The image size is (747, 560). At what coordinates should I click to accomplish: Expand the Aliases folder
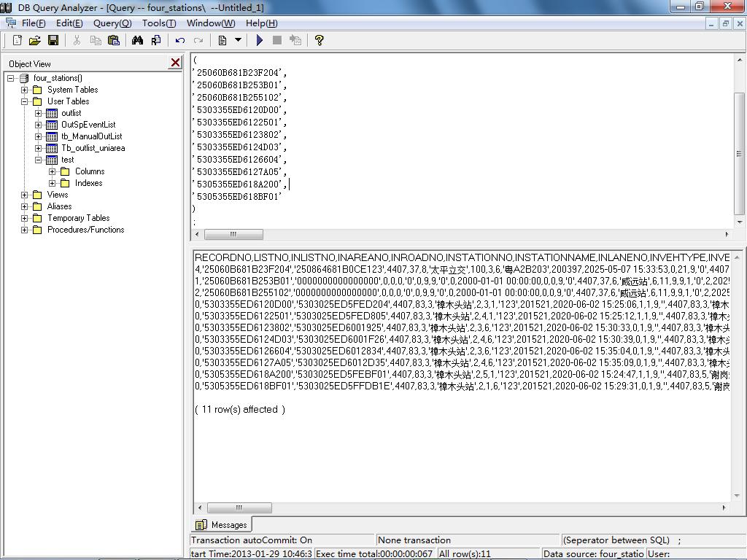pos(24,206)
